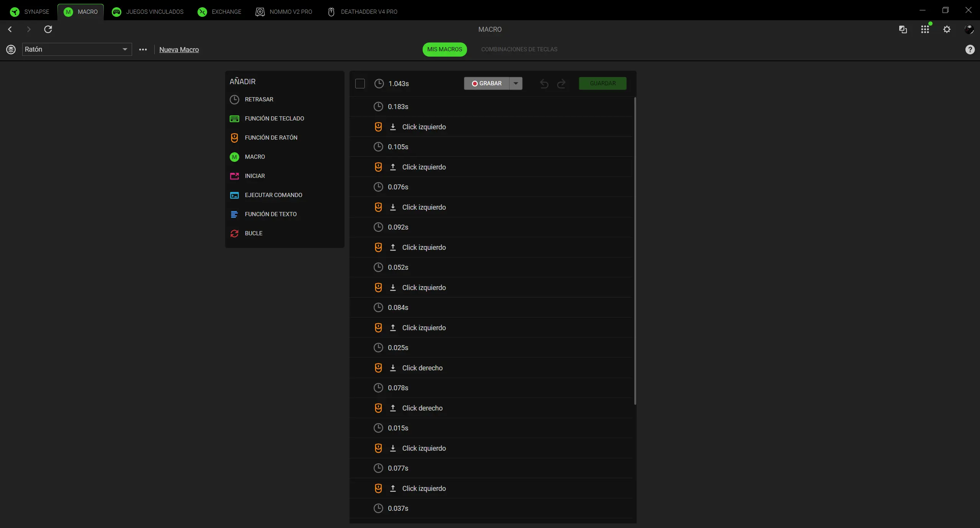Open the Deathadder V4 Pro tab
980x528 pixels.
pyautogui.click(x=363, y=12)
